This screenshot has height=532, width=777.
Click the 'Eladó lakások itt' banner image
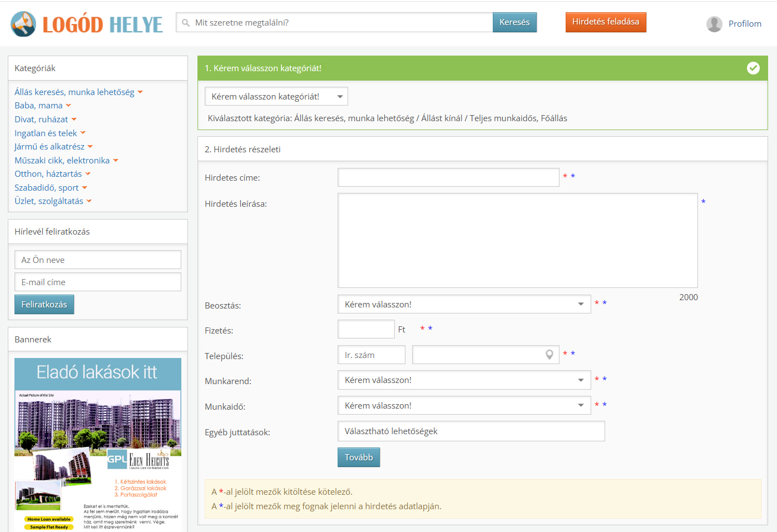coord(98,444)
